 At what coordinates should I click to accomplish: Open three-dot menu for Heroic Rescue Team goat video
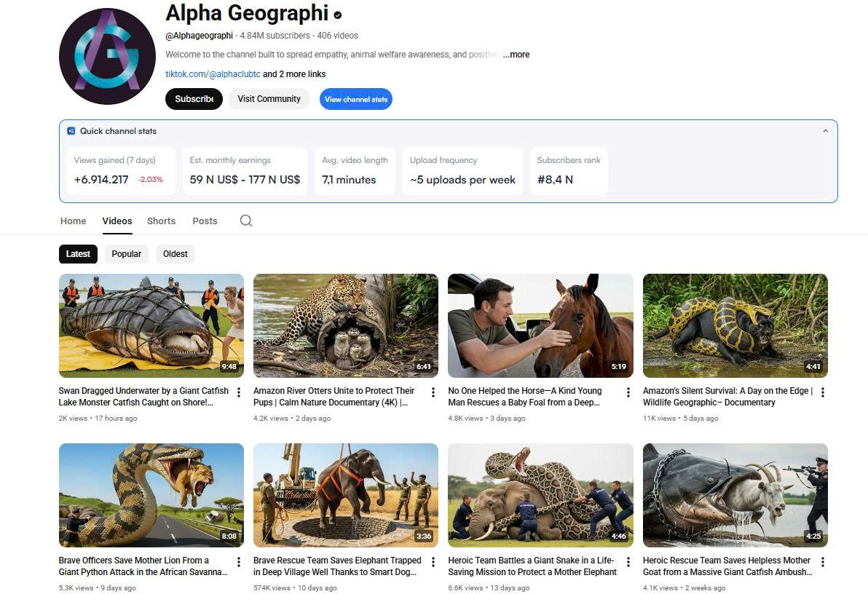click(823, 562)
